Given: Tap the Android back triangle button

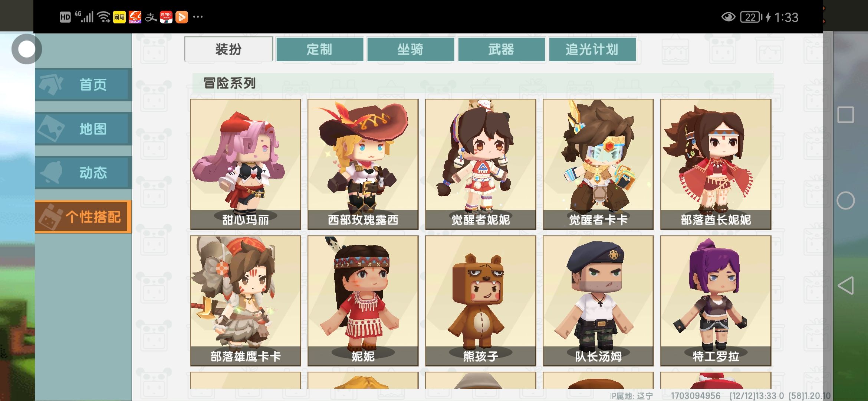Looking at the screenshot, I should point(846,286).
